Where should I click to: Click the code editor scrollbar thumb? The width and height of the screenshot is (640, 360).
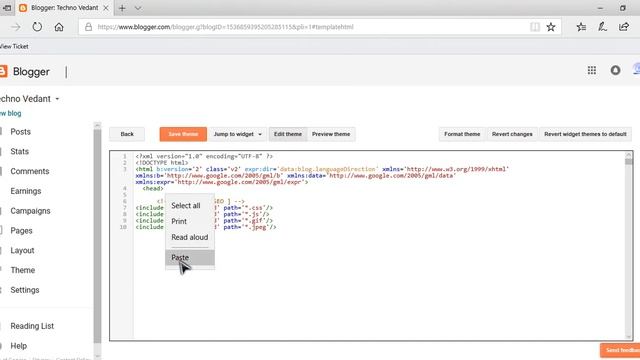tap(629, 162)
